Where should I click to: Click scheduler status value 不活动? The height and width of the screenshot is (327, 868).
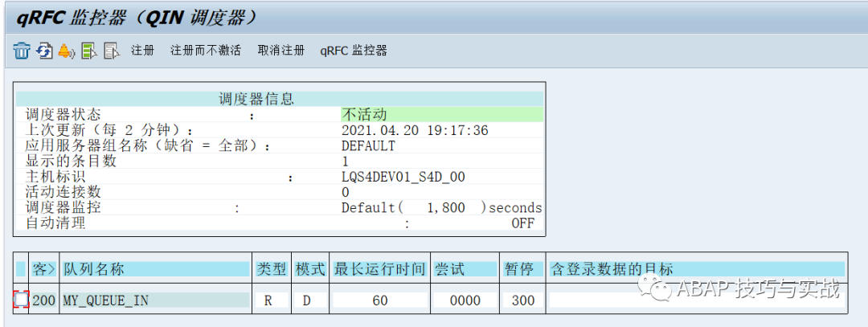coord(364,115)
